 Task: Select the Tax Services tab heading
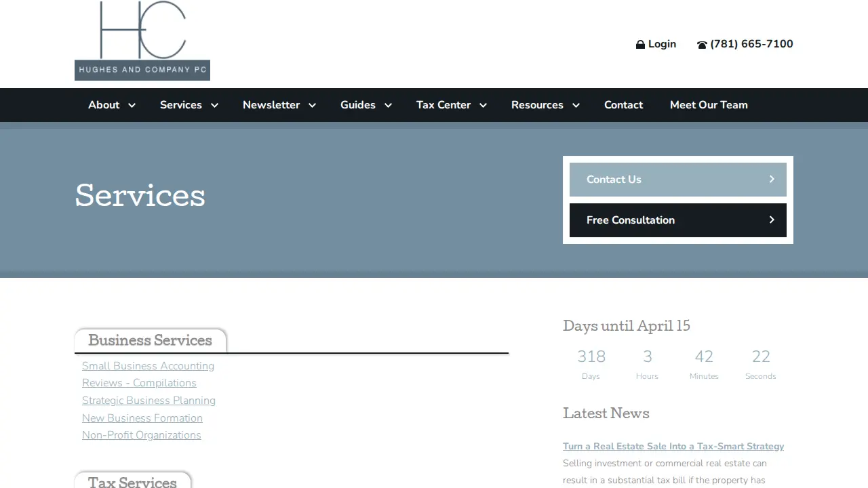132,480
